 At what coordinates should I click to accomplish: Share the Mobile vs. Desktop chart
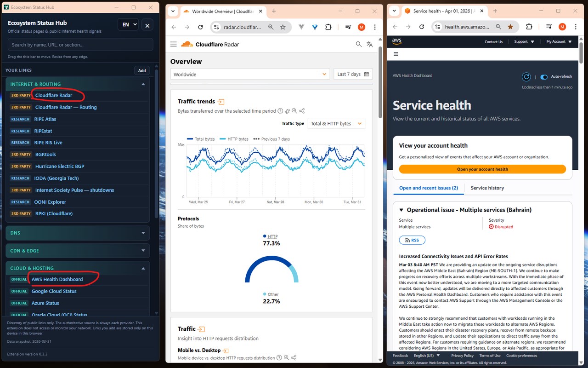click(x=294, y=358)
